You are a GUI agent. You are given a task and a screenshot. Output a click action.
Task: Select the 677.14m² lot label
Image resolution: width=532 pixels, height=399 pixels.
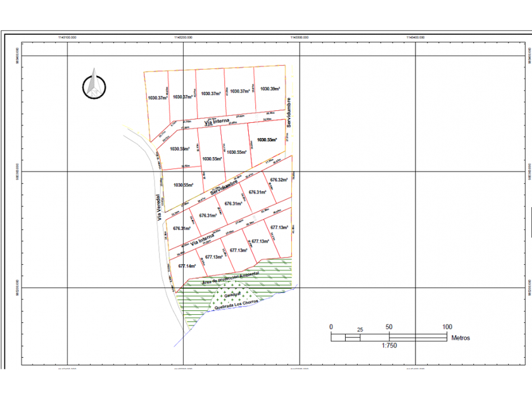click(x=187, y=266)
